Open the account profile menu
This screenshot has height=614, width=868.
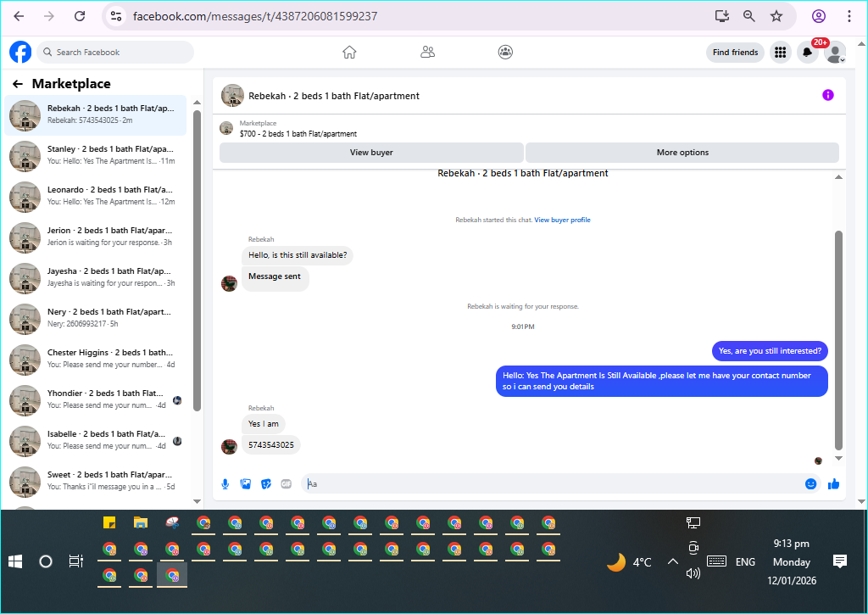[835, 52]
